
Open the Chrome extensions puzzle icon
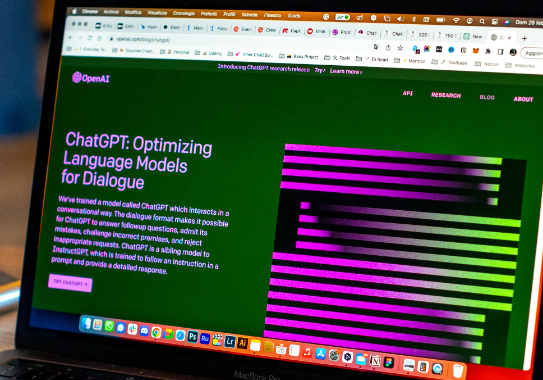pyautogui.click(x=488, y=51)
